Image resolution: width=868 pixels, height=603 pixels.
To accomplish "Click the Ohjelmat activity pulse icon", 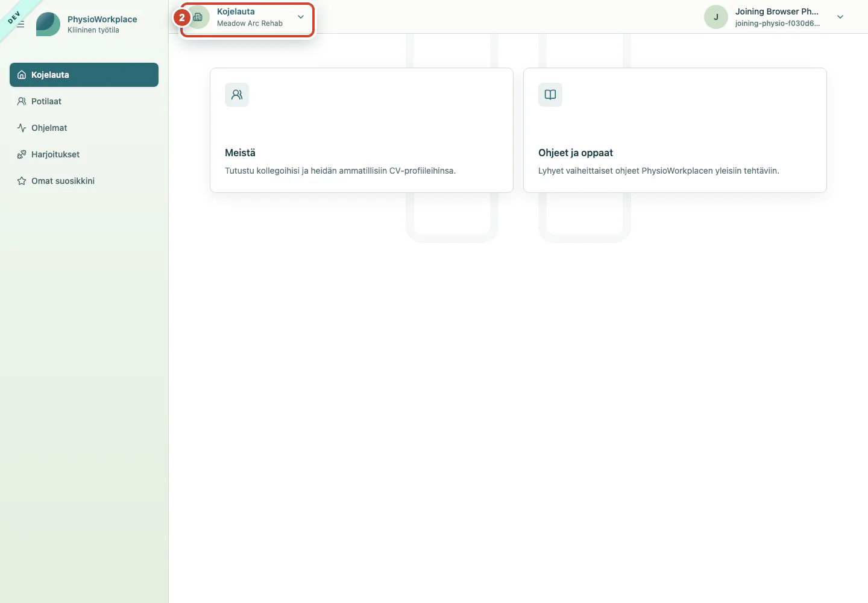I will 22,128.
